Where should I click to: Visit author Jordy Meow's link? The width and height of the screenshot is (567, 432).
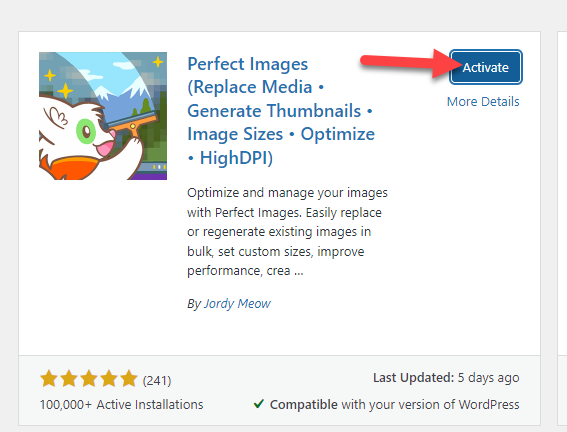tap(237, 303)
